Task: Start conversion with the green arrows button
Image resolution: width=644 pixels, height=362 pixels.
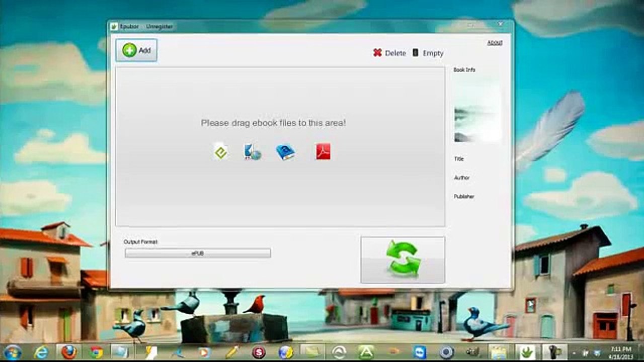Action: (403, 259)
